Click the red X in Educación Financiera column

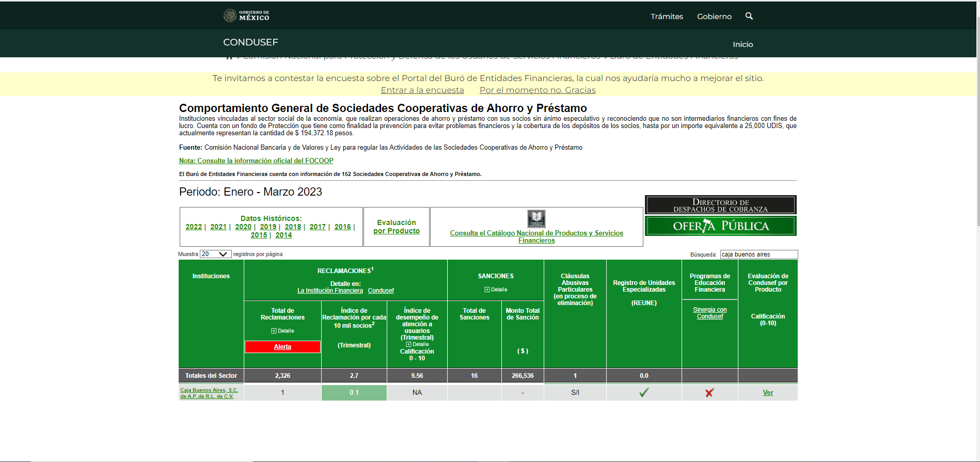point(709,393)
